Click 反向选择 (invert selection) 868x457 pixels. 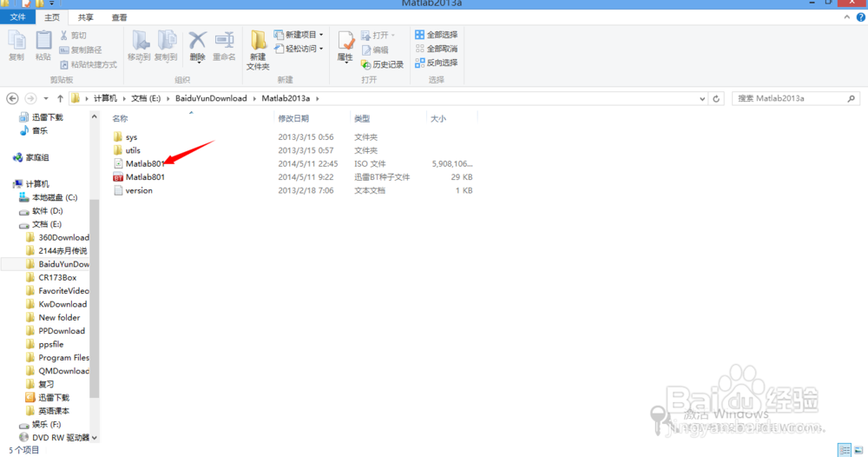(437, 63)
